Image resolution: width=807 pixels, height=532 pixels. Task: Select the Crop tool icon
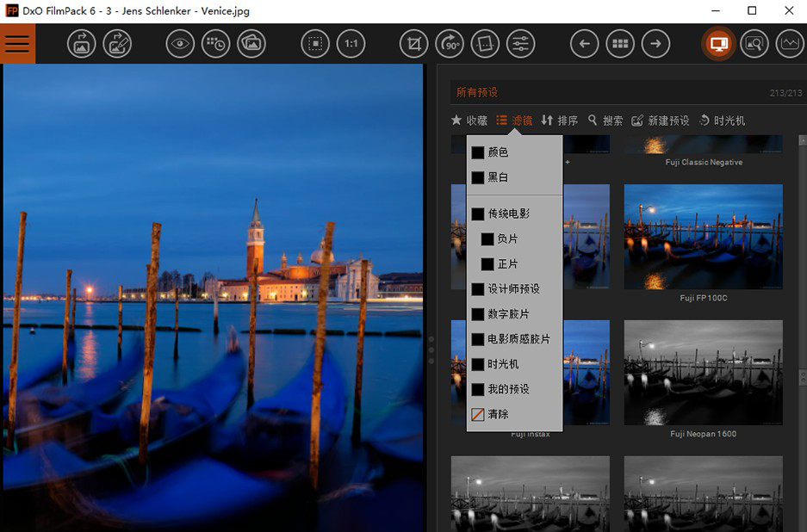coord(413,44)
